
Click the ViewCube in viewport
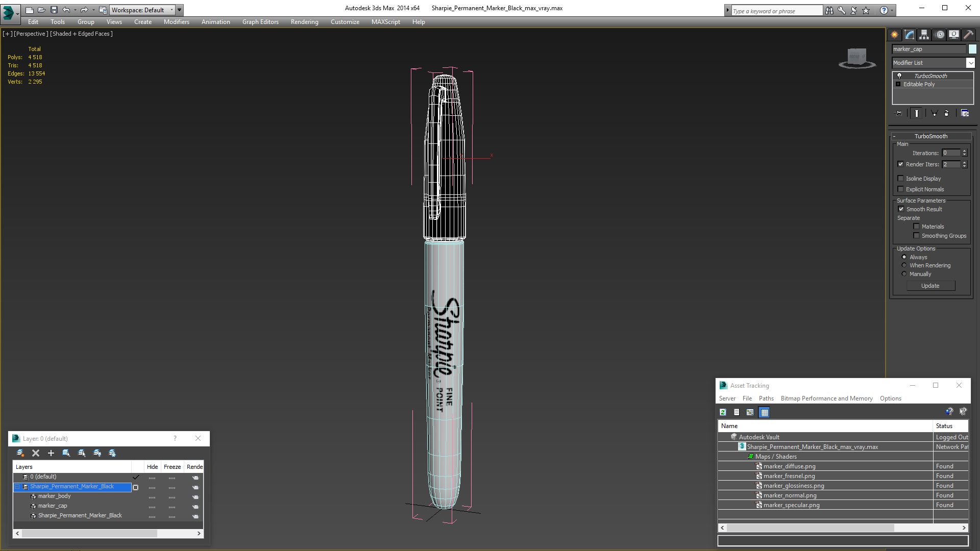[857, 58]
